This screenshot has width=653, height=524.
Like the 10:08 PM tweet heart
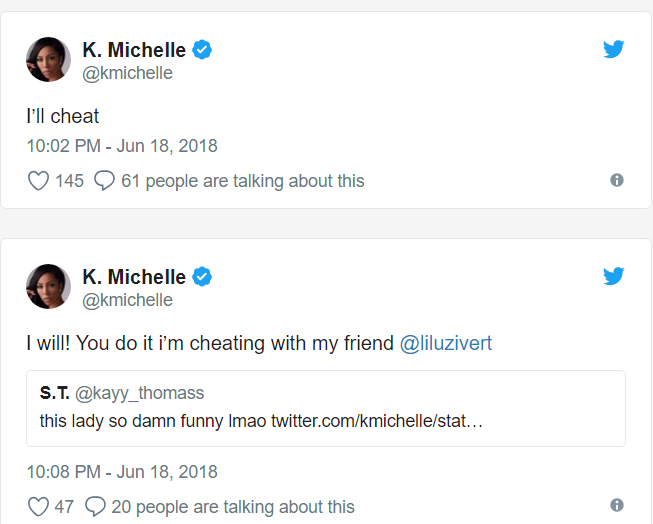(38, 507)
